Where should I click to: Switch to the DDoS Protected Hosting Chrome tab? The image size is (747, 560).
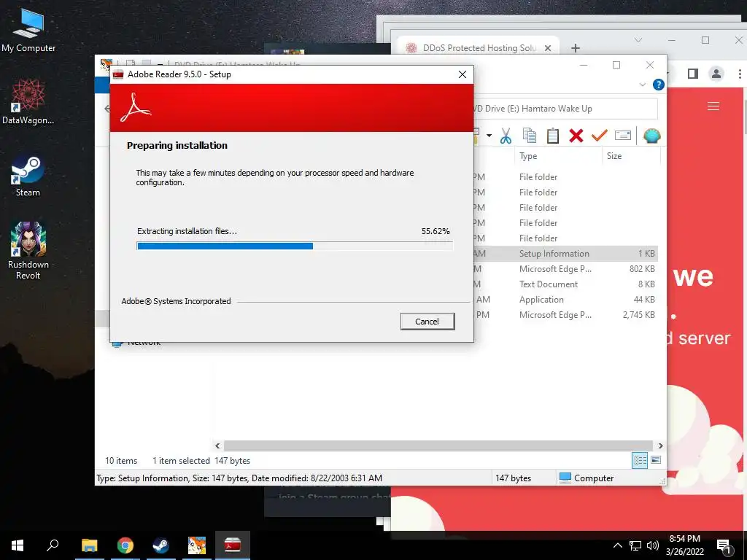479,48
